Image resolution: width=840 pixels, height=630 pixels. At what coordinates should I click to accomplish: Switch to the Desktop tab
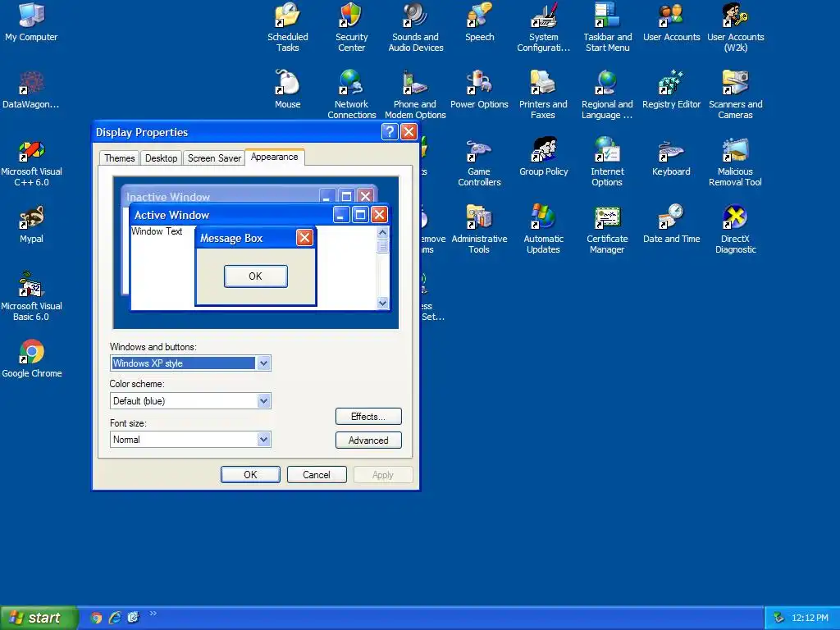[x=161, y=158]
